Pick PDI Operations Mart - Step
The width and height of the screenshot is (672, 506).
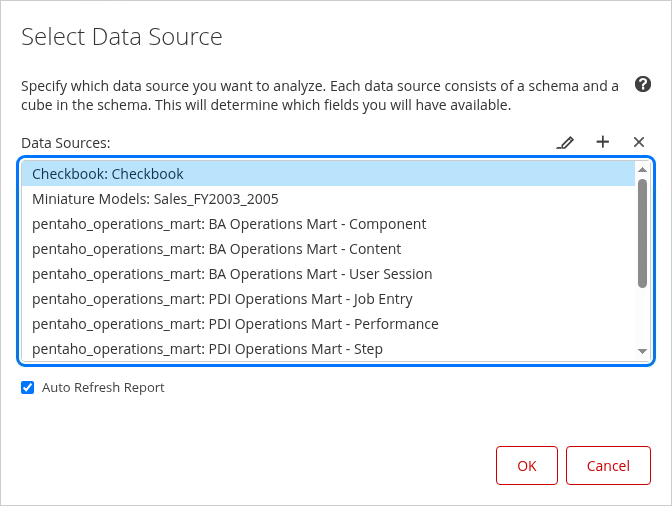(x=207, y=349)
